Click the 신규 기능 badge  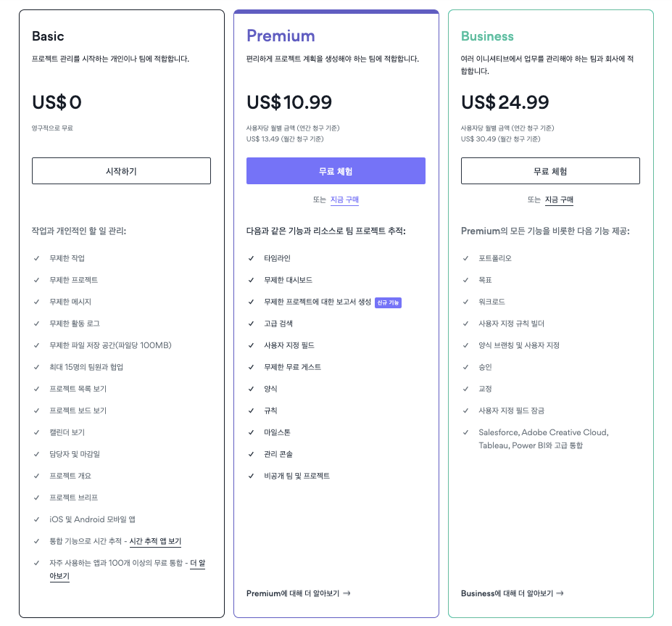(x=388, y=302)
